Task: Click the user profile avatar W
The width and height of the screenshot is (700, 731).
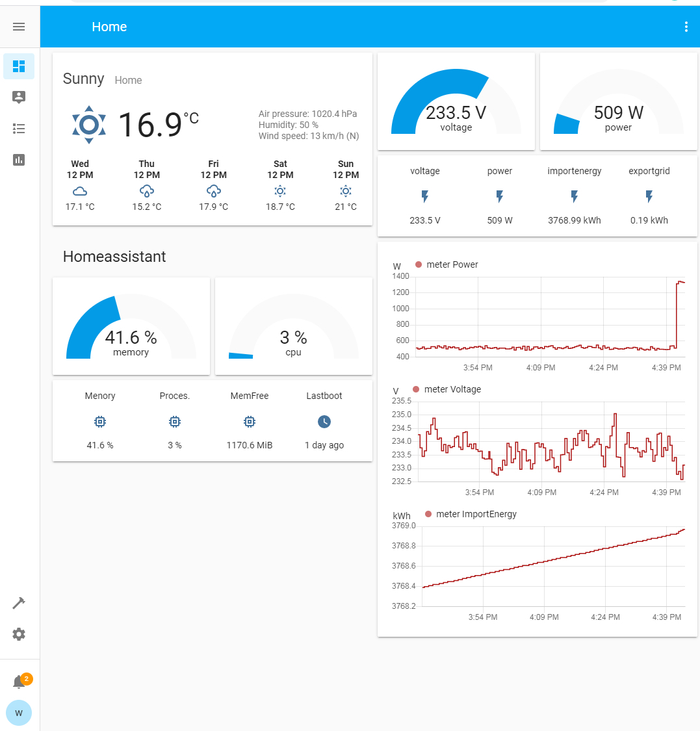Action: coord(19,713)
